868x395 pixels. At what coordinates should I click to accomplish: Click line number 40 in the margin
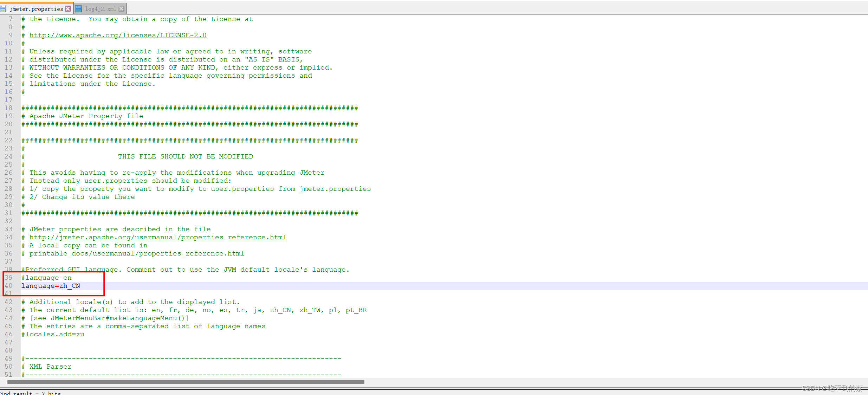pos(8,286)
